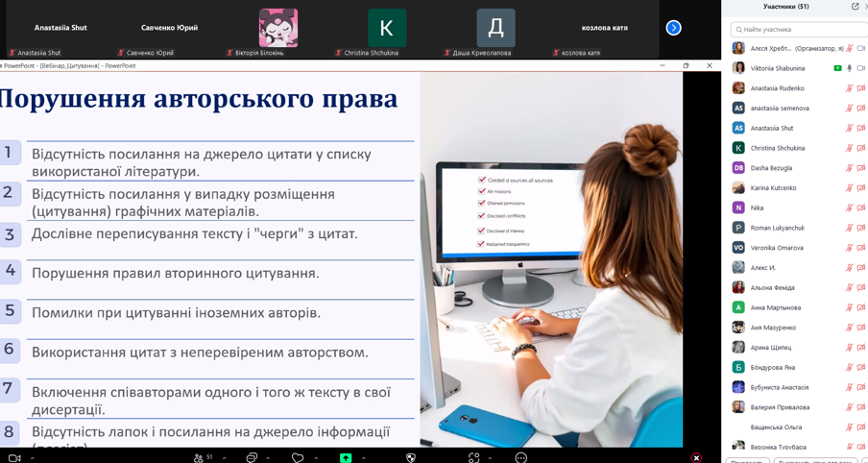Click participant name Арина Щипец
868x463 pixels.
click(771, 348)
